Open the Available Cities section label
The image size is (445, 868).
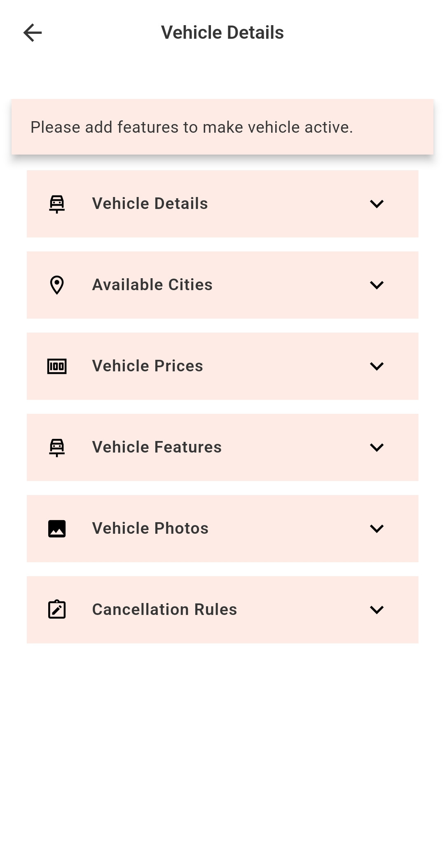[x=152, y=285]
